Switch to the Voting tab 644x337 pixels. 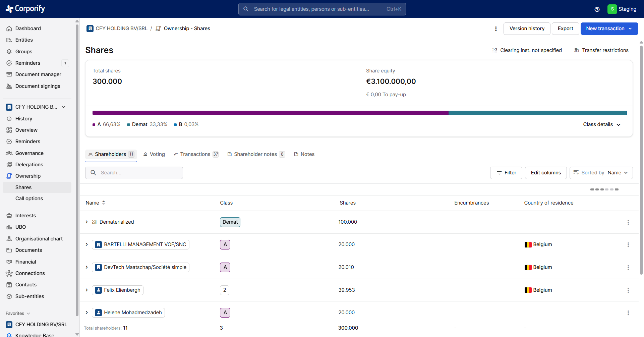coord(154,154)
